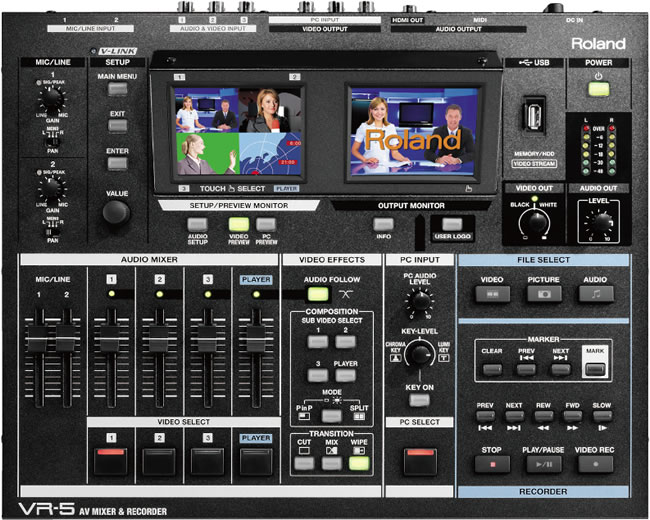650x520 pixels.
Task: Choose the CUT transition button
Action: point(304,463)
